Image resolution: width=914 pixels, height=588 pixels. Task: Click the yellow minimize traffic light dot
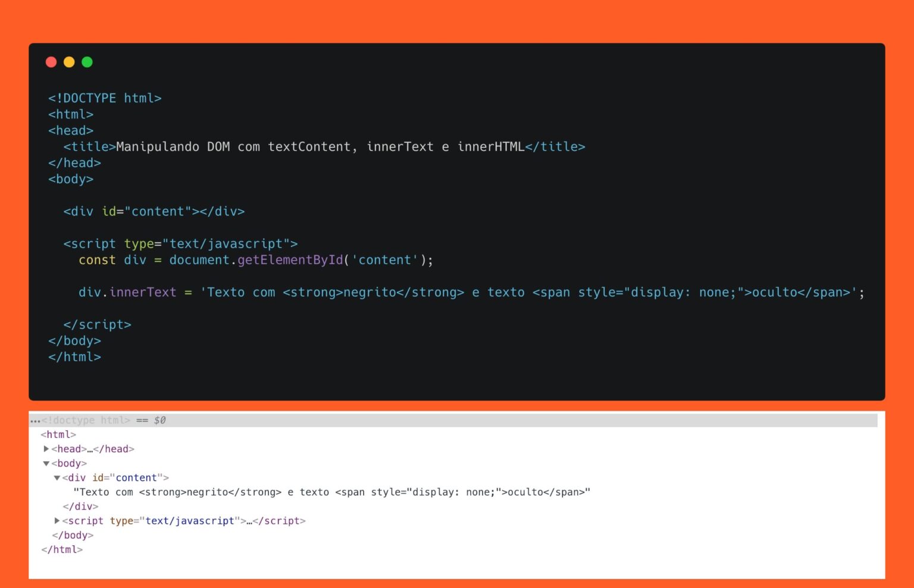[69, 62]
